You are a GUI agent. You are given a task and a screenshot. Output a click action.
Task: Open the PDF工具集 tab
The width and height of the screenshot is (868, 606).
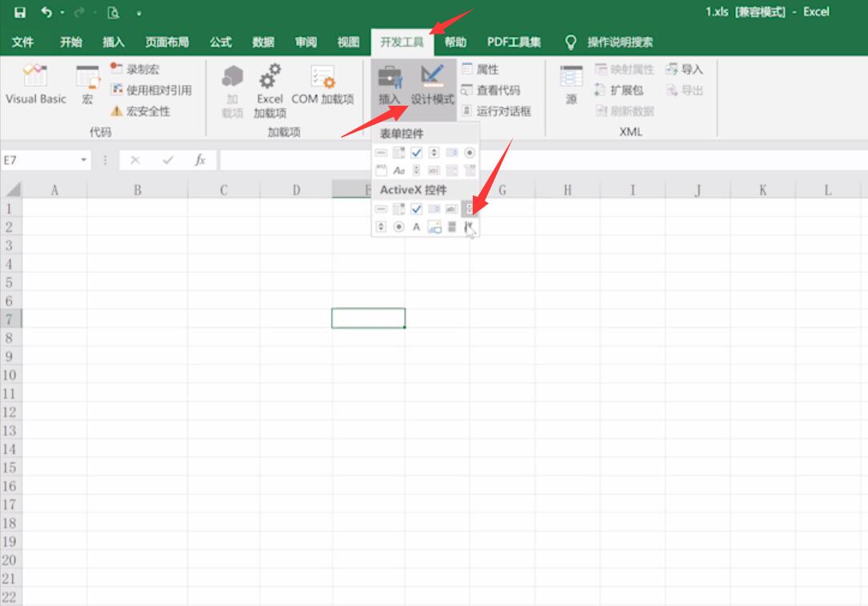514,42
